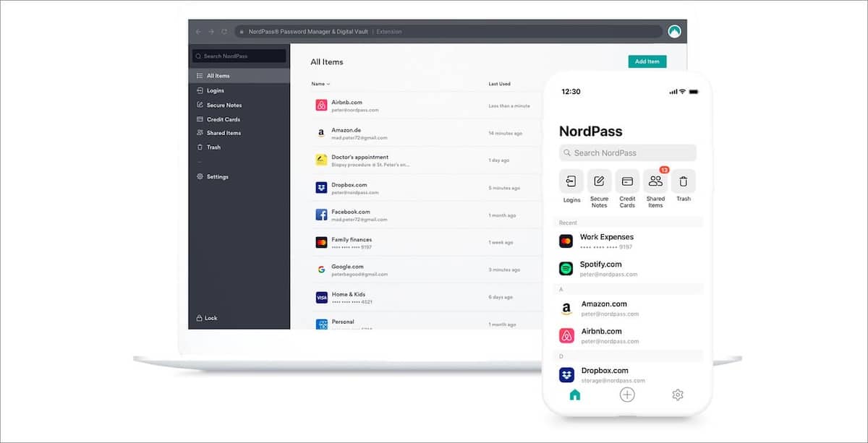This screenshot has height=443, width=868.
Task: Open Airbnb.com entry on phone
Action: point(628,335)
